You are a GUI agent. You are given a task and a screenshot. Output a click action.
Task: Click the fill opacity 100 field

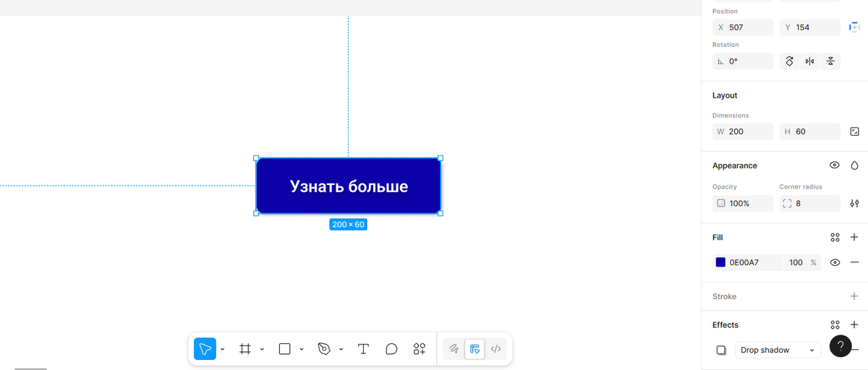click(796, 262)
